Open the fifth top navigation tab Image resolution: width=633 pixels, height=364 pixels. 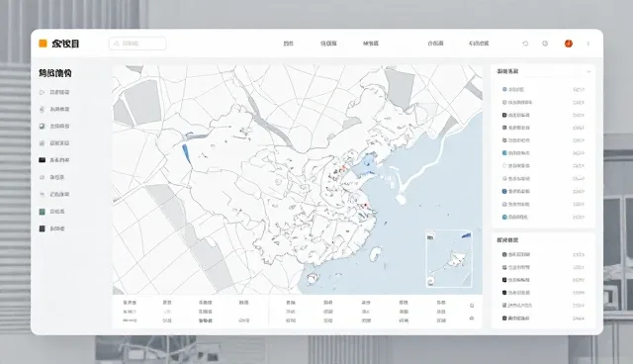[x=479, y=44]
